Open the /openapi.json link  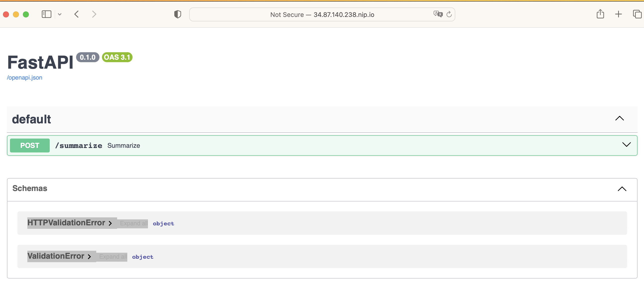click(x=25, y=78)
